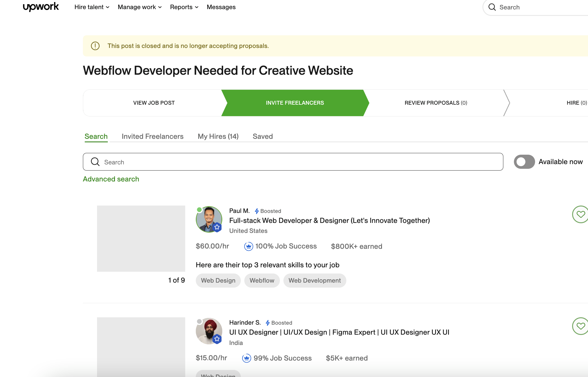Click Paul M.'s profile avatar
This screenshot has height=377, width=588.
pos(209,219)
